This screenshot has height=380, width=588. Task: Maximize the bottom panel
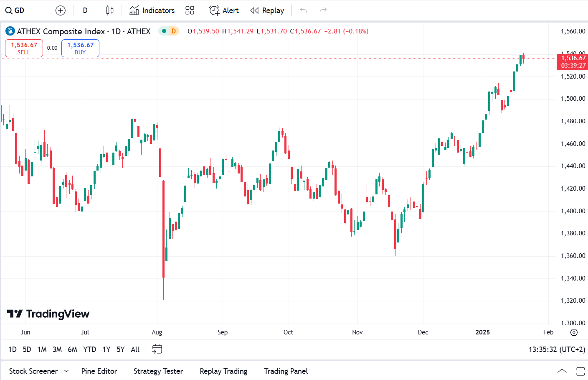pos(580,371)
